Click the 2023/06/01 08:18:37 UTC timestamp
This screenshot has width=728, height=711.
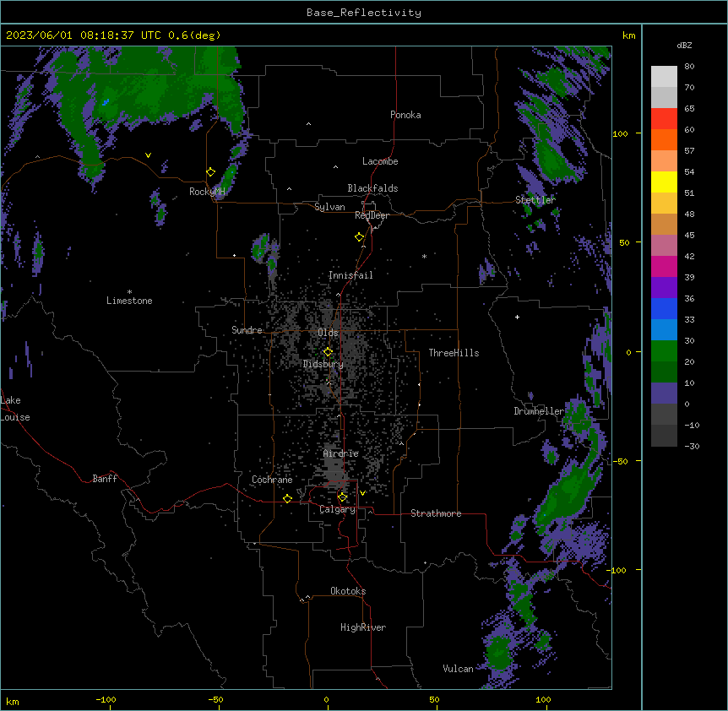pyautogui.click(x=83, y=35)
